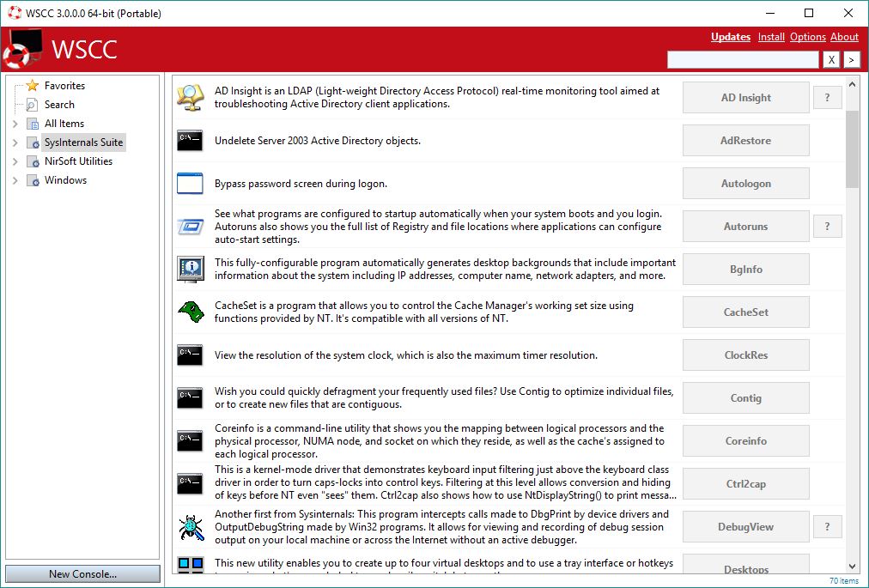Screen dimensions: 869x588
Task: Open the Updates link
Action: 731,37
